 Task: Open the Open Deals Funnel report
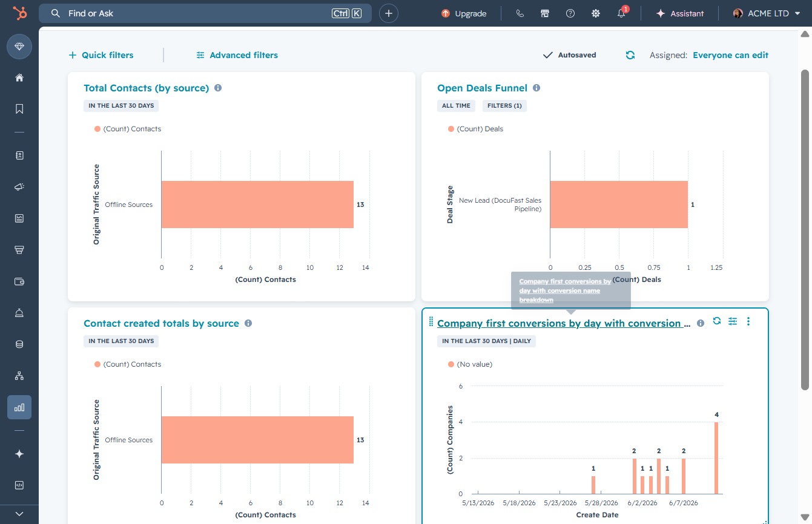tap(482, 88)
